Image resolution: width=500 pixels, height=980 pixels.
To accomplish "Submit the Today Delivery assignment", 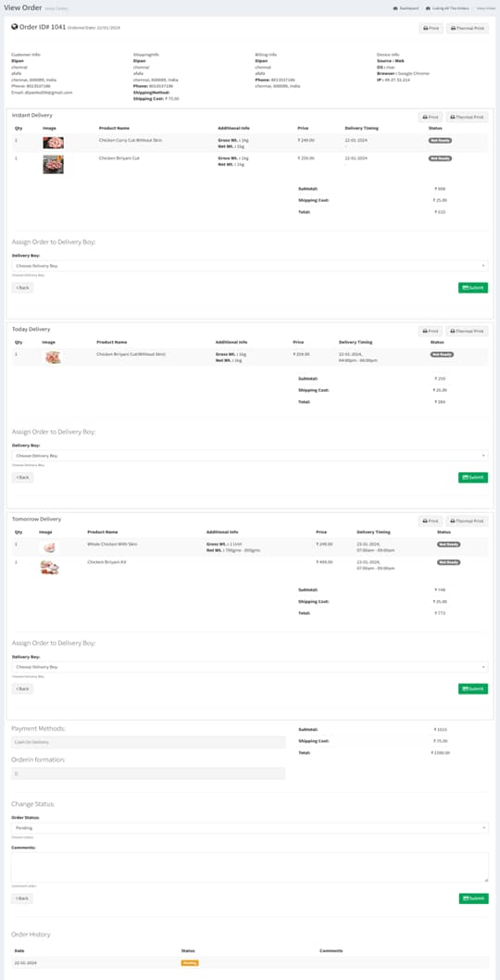I will click(x=473, y=478).
